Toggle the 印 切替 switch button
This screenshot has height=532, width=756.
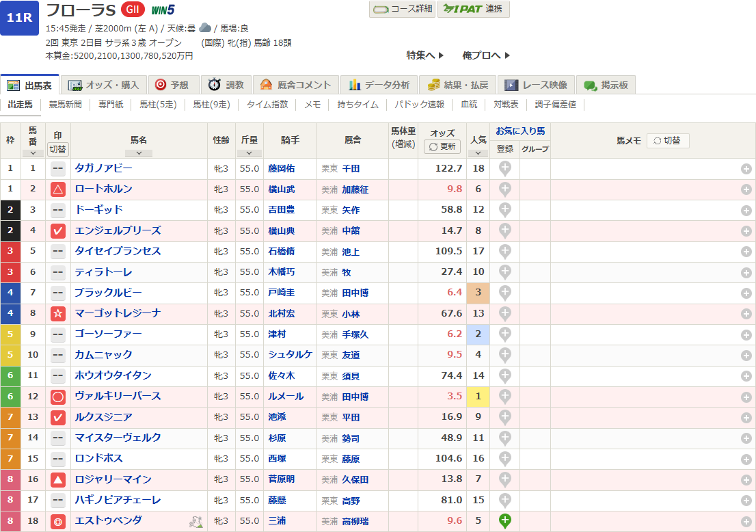point(58,148)
